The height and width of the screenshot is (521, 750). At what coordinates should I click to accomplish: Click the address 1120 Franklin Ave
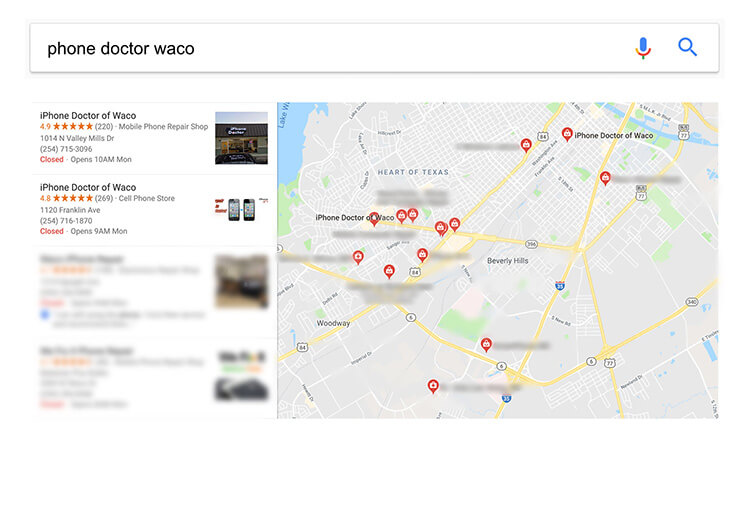click(69, 209)
